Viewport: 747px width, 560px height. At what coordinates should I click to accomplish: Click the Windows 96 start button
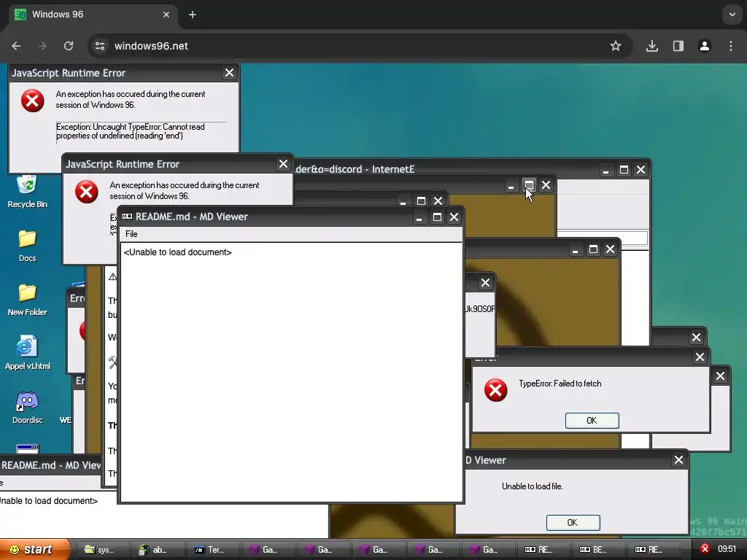coord(34,550)
